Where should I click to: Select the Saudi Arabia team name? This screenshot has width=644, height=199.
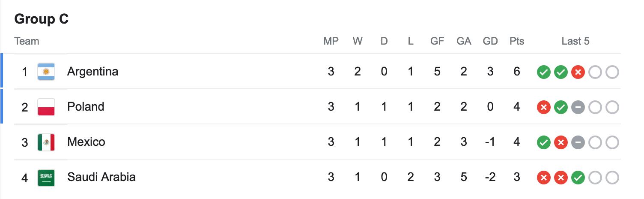(101, 177)
